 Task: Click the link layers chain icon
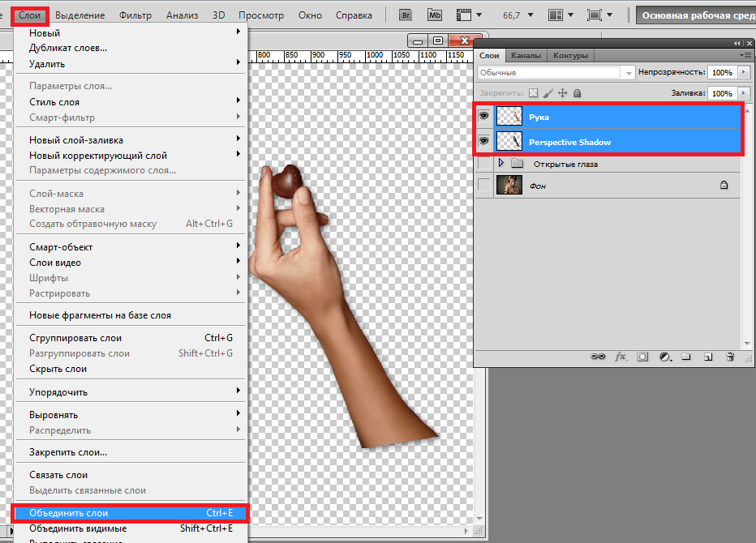point(598,357)
